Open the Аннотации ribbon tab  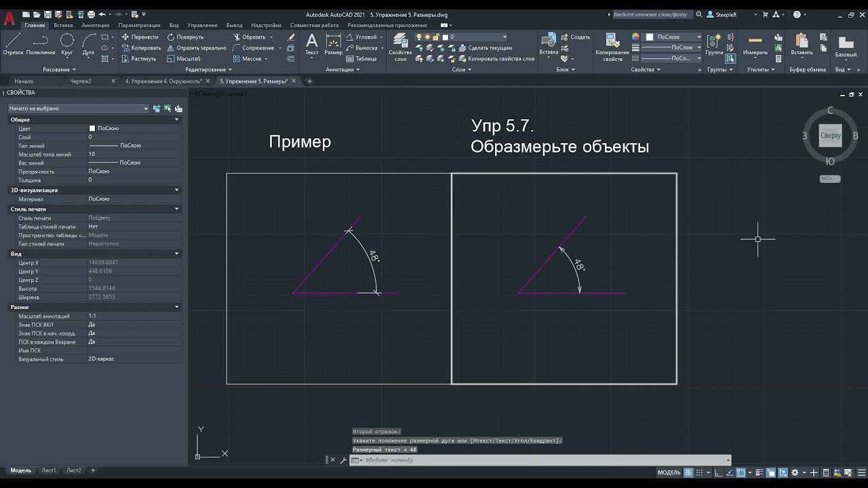(96, 25)
